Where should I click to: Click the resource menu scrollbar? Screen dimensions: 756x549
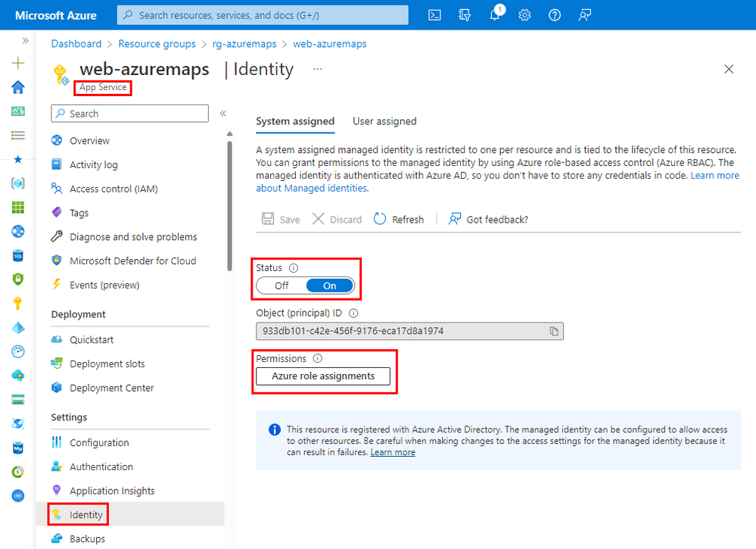click(x=229, y=206)
